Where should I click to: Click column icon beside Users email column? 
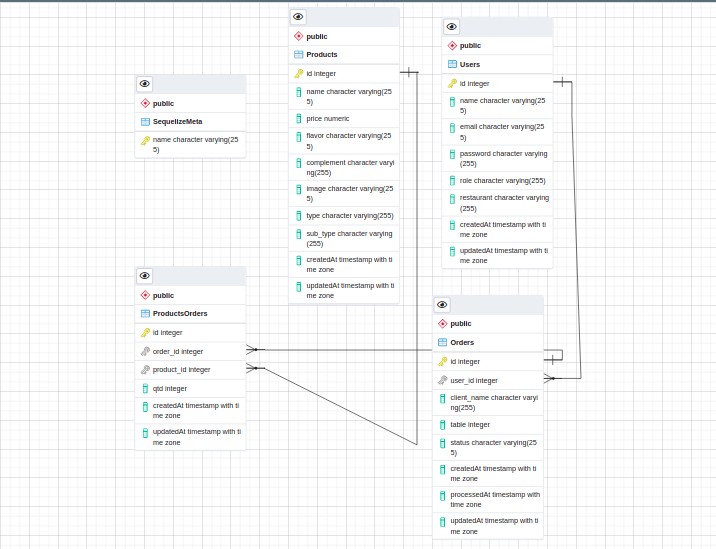coord(452,128)
